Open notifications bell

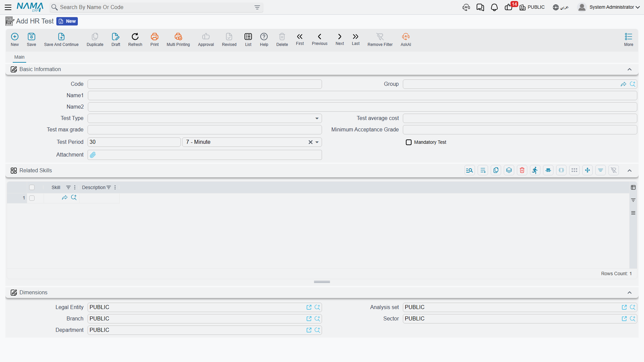coord(494,7)
